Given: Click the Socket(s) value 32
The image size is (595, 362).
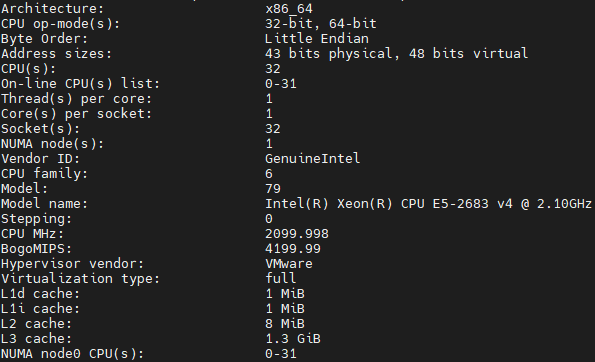Looking at the screenshot, I should pos(273,129).
